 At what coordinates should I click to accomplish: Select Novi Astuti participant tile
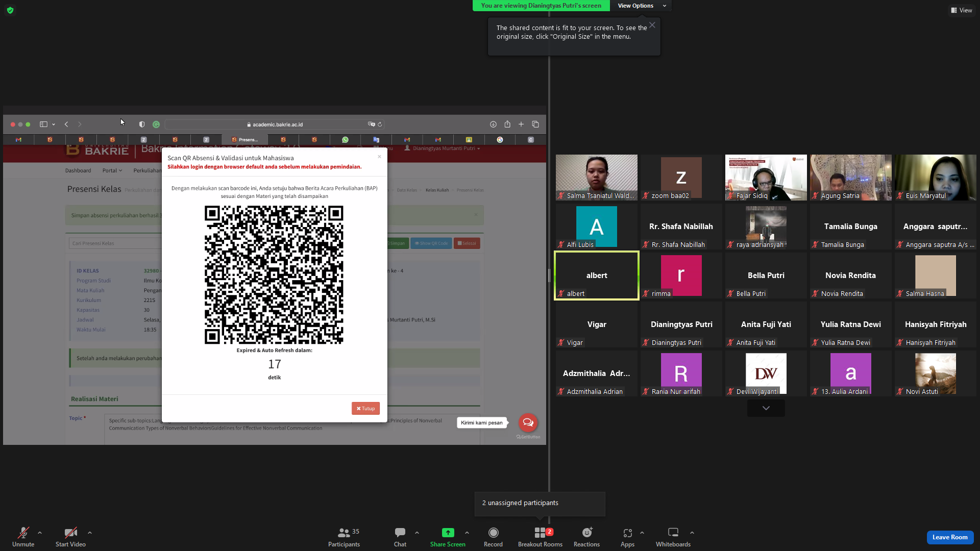pos(936,373)
